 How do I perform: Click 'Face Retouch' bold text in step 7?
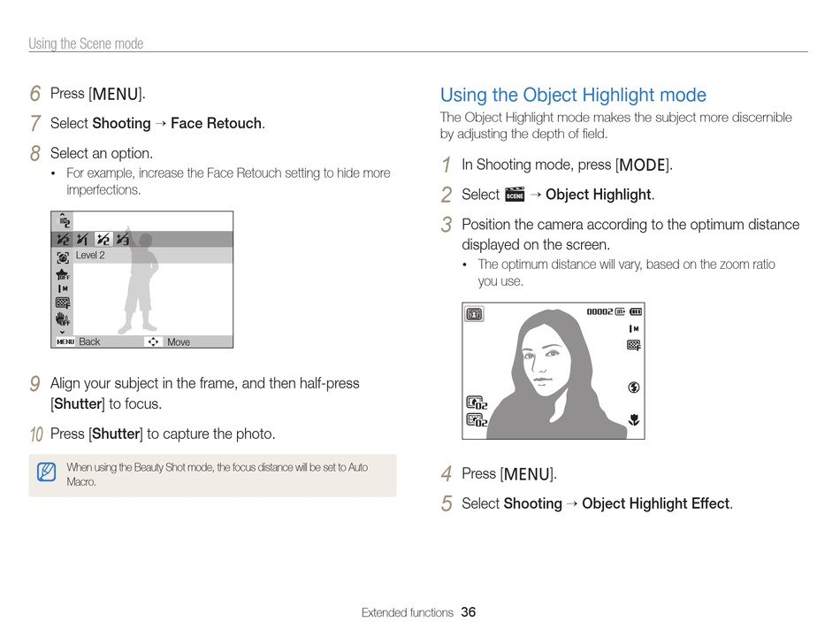(217, 123)
